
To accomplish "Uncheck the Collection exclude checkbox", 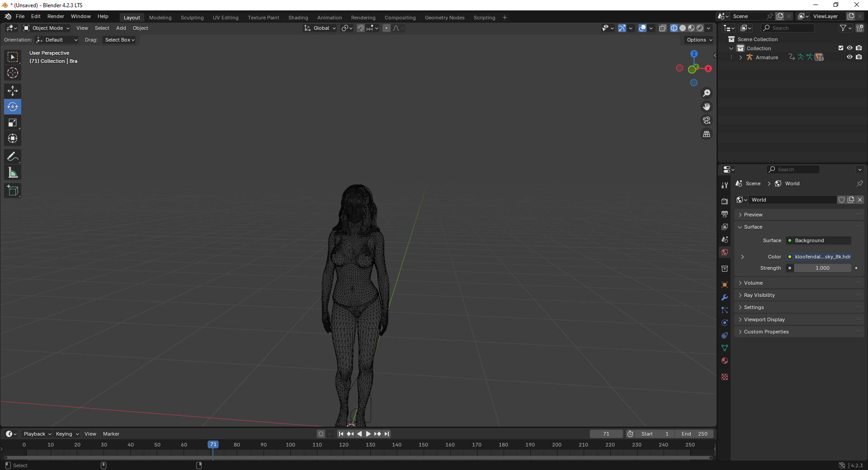I will click(x=841, y=48).
